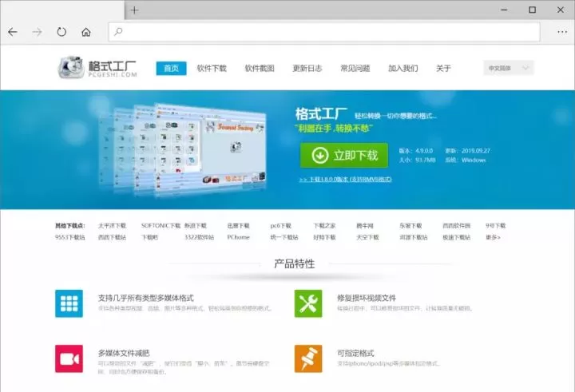The image size is (575, 392).
Task: Open the 下载之家 mirror link
Action: click(x=324, y=225)
